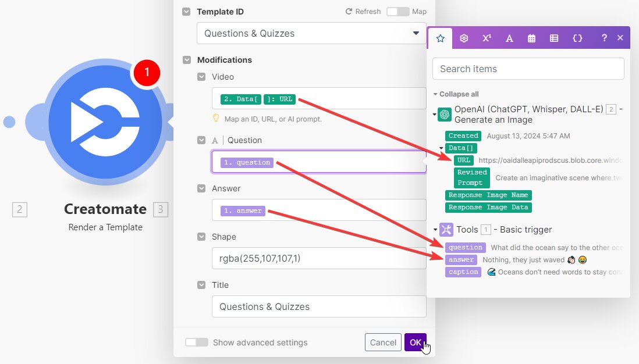
Task: Enable Show advanced settings
Action: pyautogui.click(x=197, y=342)
